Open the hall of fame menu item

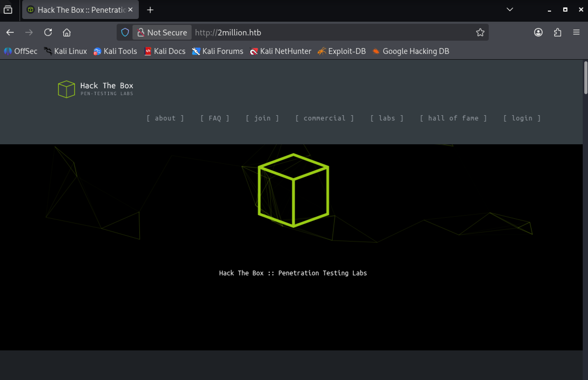click(453, 118)
